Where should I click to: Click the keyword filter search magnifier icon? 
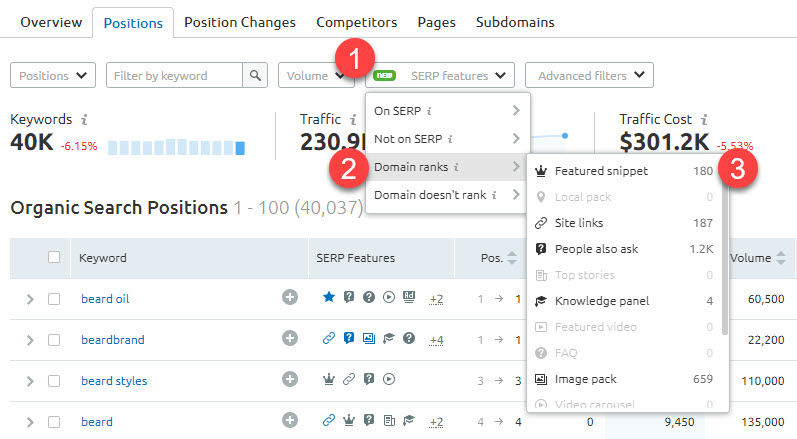257,75
